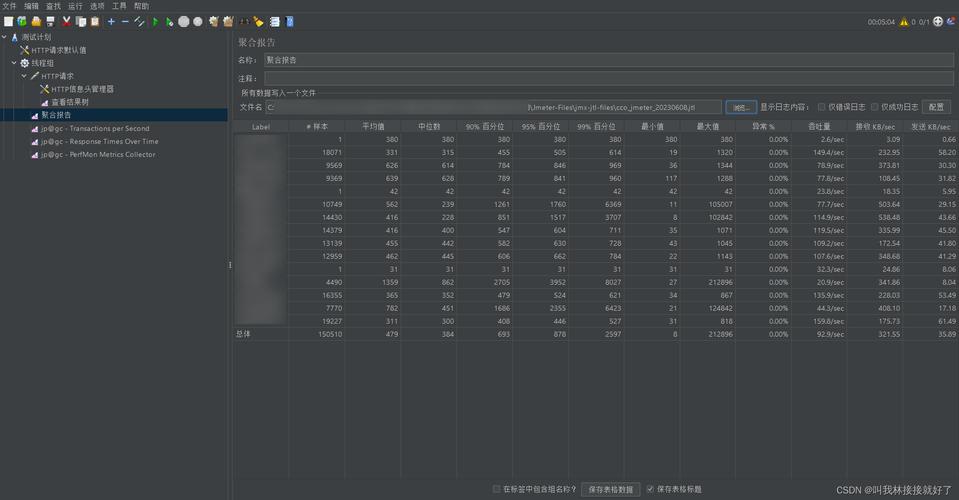The width and height of the screenshot is (959, 500).
Task: Open the Help toolbar icon
Action: click(x=289, y=21)
